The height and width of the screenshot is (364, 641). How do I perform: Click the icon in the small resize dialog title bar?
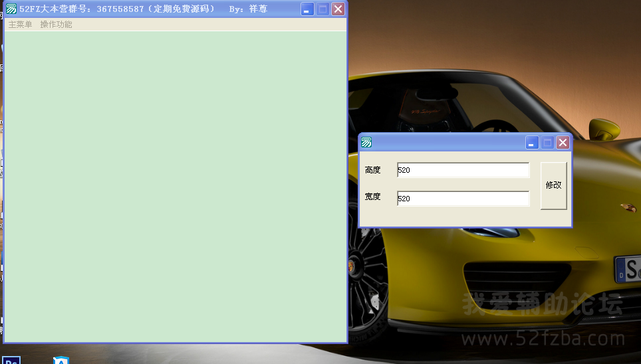tap(366, 143)
